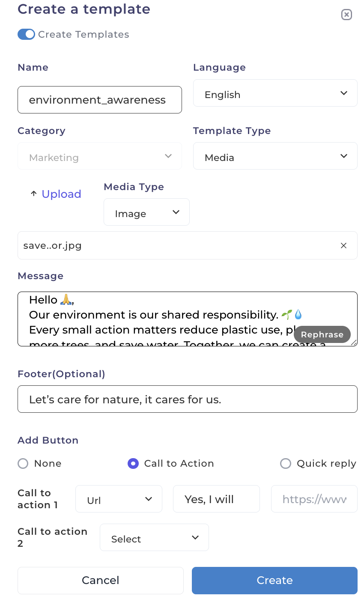364x608 pixels.
Task: Close the Create a template dialog
Action: pos(346,14)
